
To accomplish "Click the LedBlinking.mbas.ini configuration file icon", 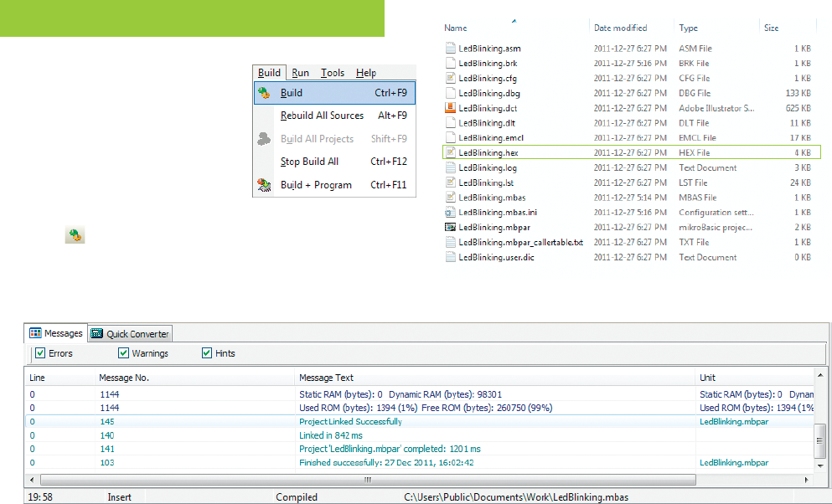I will coord(450,213).
